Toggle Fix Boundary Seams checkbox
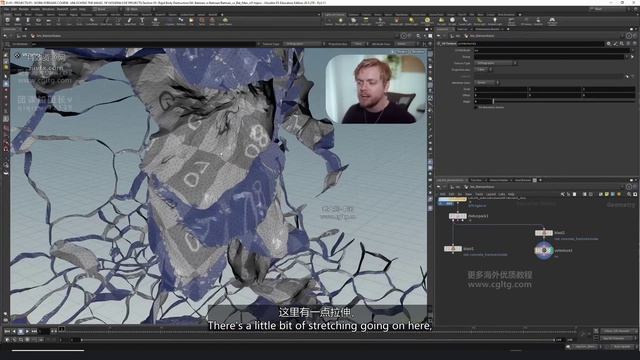 [x=476, y=107]
